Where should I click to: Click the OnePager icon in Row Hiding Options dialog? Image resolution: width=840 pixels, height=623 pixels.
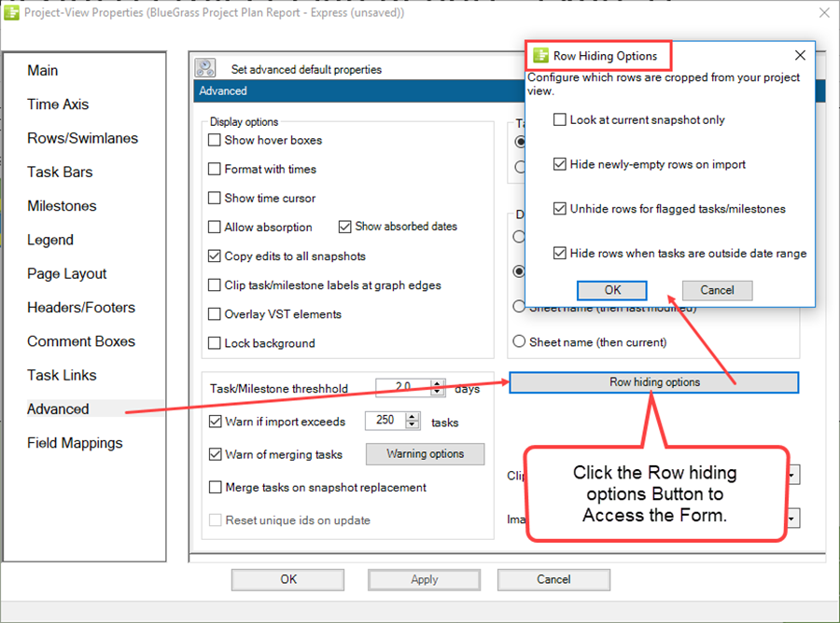[x=539, y=55]
